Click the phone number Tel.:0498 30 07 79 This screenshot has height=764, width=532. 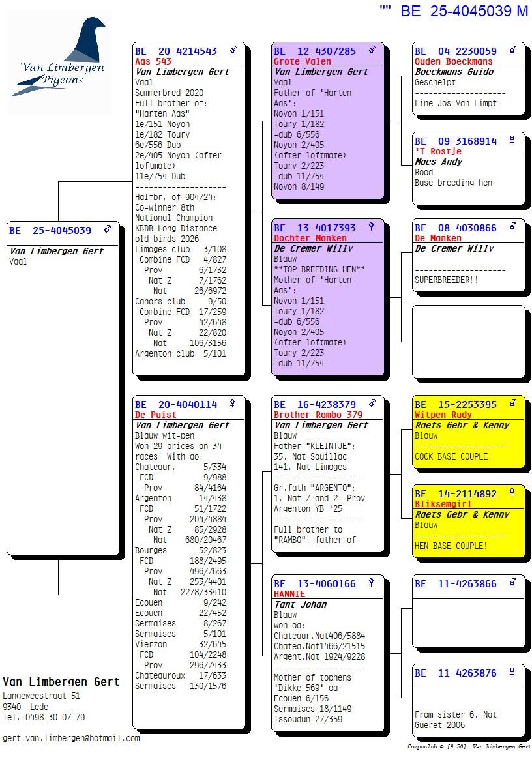click(44, 717)
